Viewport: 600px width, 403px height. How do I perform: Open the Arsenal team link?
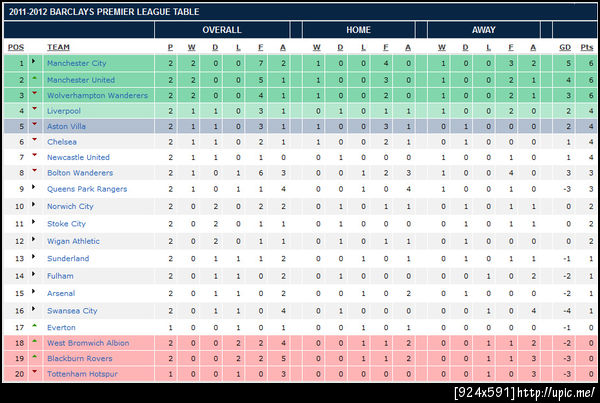[x=61, y=294]
